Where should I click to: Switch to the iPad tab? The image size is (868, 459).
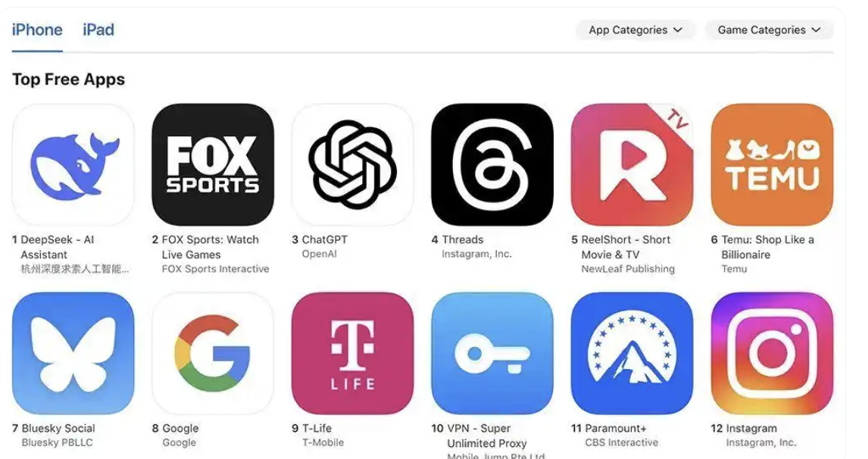point(98,30)
